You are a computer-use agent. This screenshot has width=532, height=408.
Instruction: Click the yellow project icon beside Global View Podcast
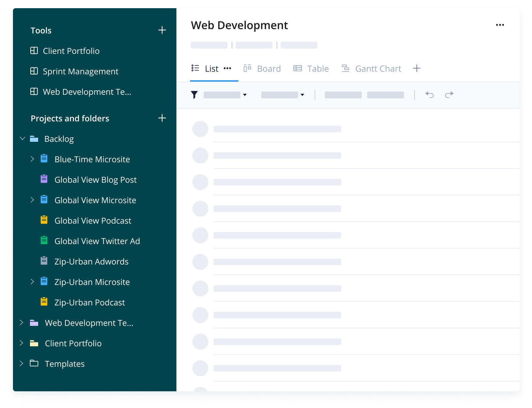point(44,220)
